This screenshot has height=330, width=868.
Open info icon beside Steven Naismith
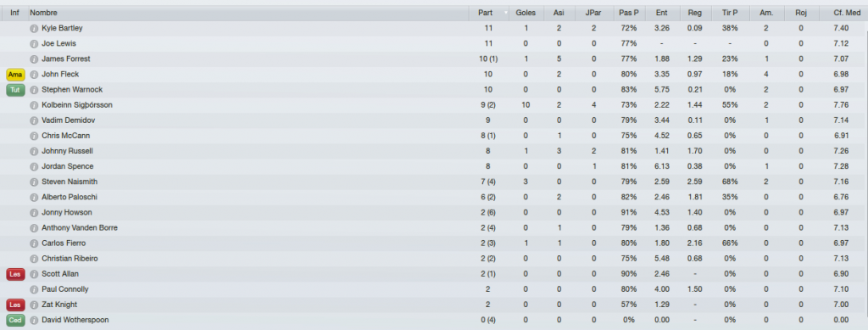(34, 182)
